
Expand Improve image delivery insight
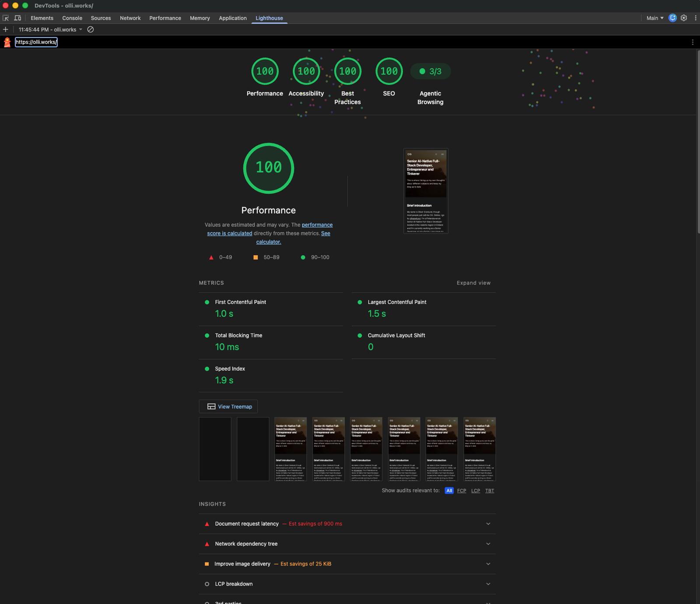347,564
